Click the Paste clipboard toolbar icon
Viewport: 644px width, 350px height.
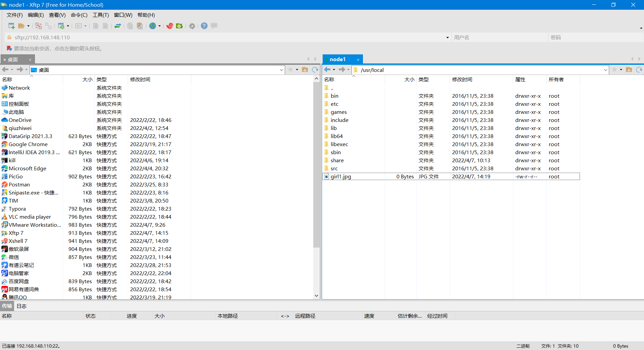point(140,26)
